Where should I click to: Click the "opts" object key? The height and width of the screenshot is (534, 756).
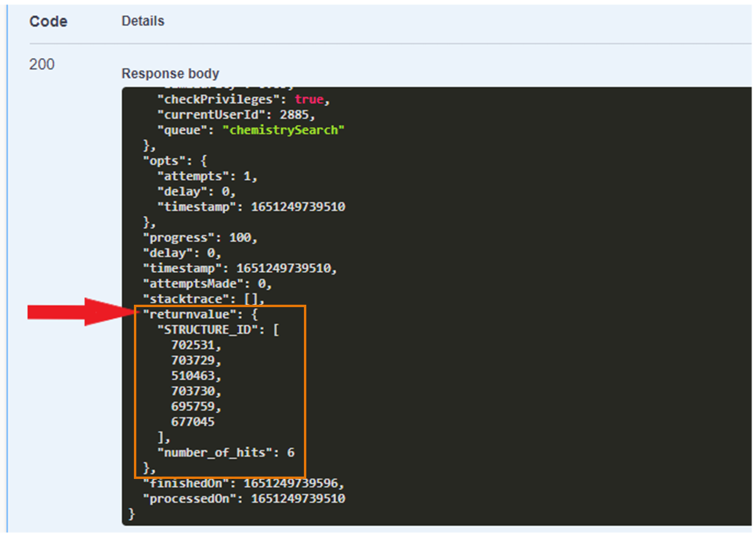click(164, 160)
